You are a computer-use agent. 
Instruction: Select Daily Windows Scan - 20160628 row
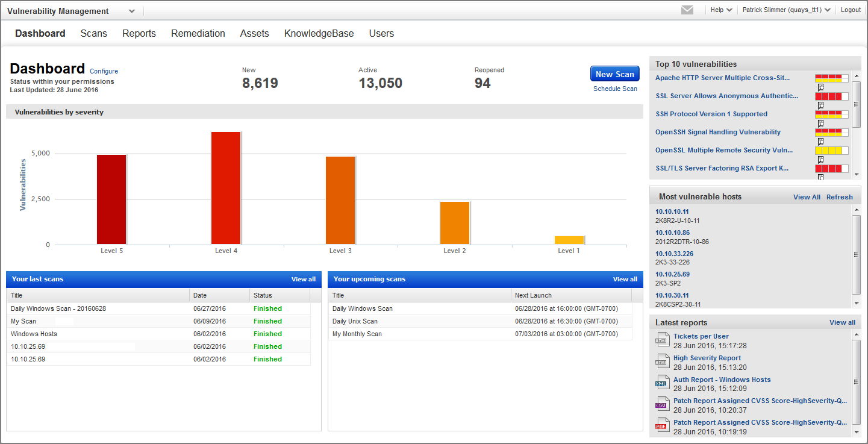point(159,308)
